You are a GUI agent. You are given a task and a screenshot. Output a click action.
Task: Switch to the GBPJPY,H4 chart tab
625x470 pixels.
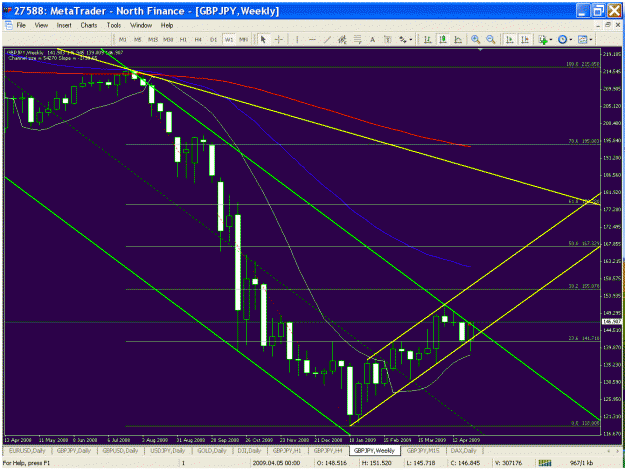(x=328, y=450)
